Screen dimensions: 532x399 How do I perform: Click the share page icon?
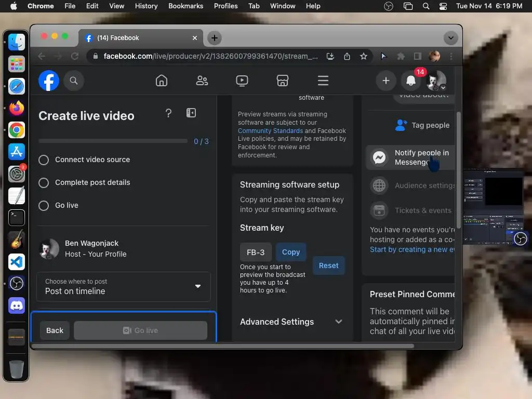347,56
